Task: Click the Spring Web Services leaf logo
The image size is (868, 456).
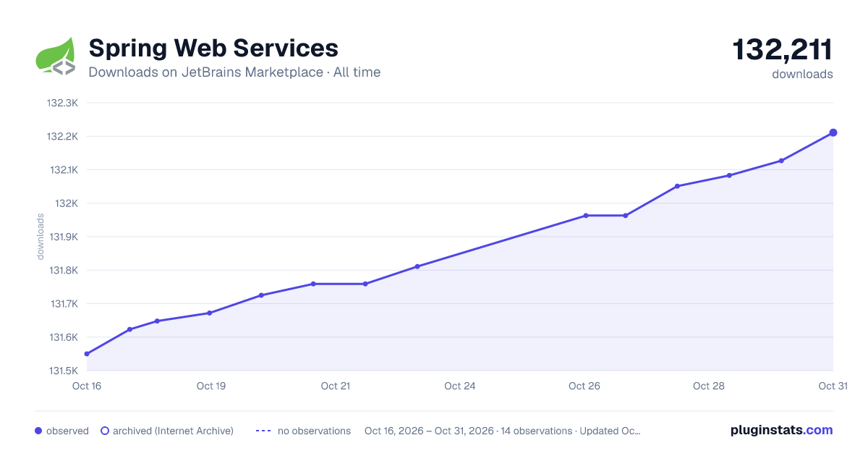Action: (56, 55)
